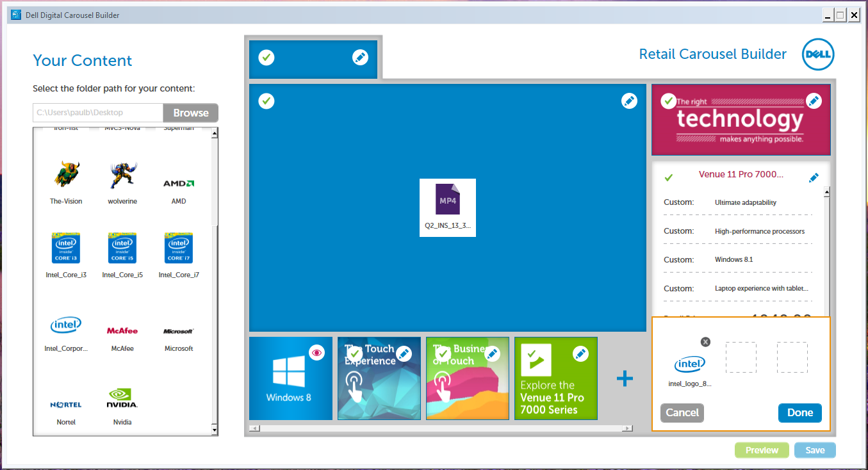This screenshot has width=868, height=470.
Task: Click content list scrollbar down arrow
Action: pos(215,430)
